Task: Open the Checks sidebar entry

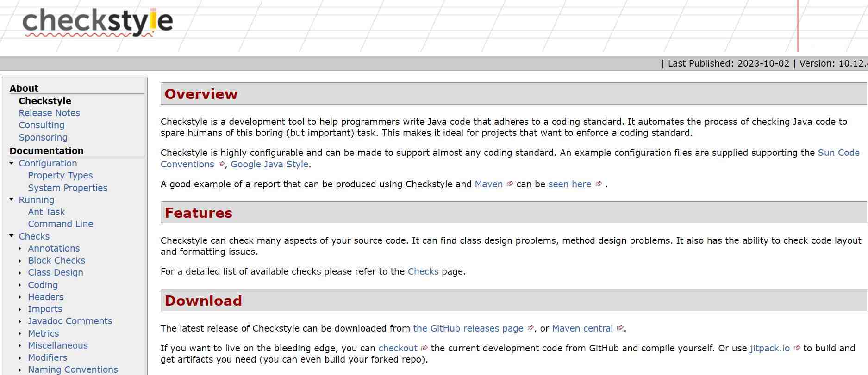Action: (x=34, y=236)
